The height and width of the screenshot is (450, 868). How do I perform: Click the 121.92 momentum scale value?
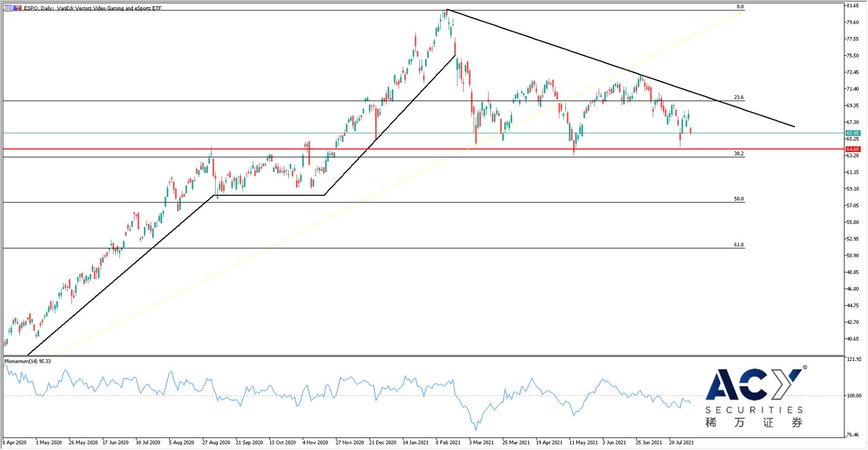[x=854, y=359]
